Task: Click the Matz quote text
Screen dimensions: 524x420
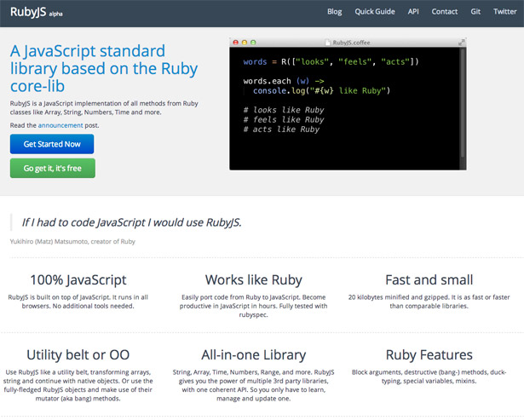Action: click(132, 222)
